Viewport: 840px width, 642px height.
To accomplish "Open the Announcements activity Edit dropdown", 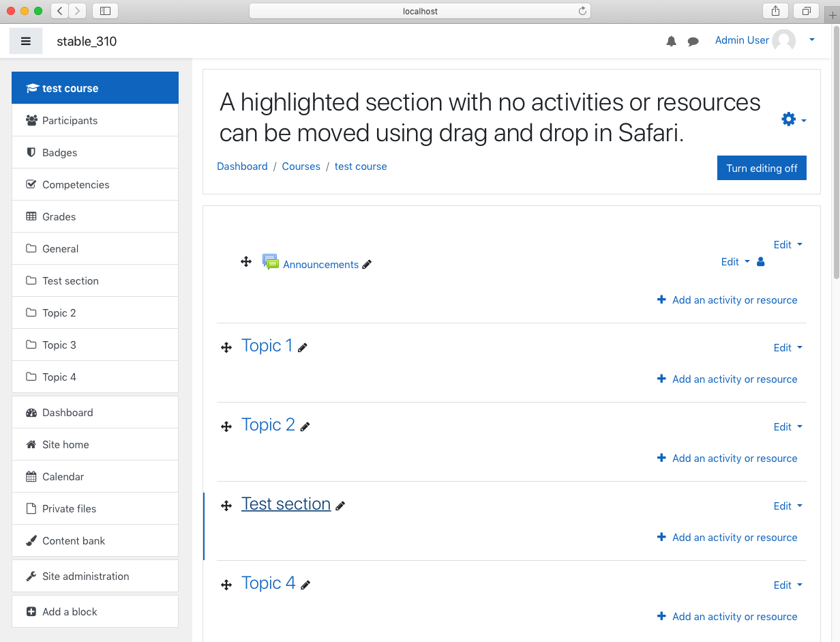I will pyautogui.click(x=736, y=262).
